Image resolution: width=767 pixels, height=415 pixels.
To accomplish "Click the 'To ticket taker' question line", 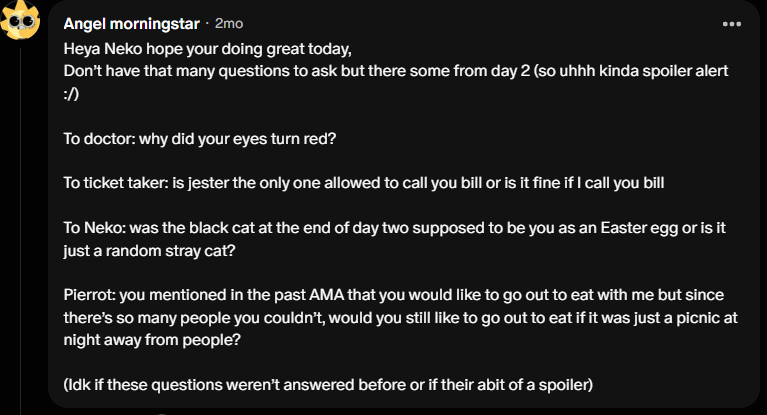I will point(364,183).
